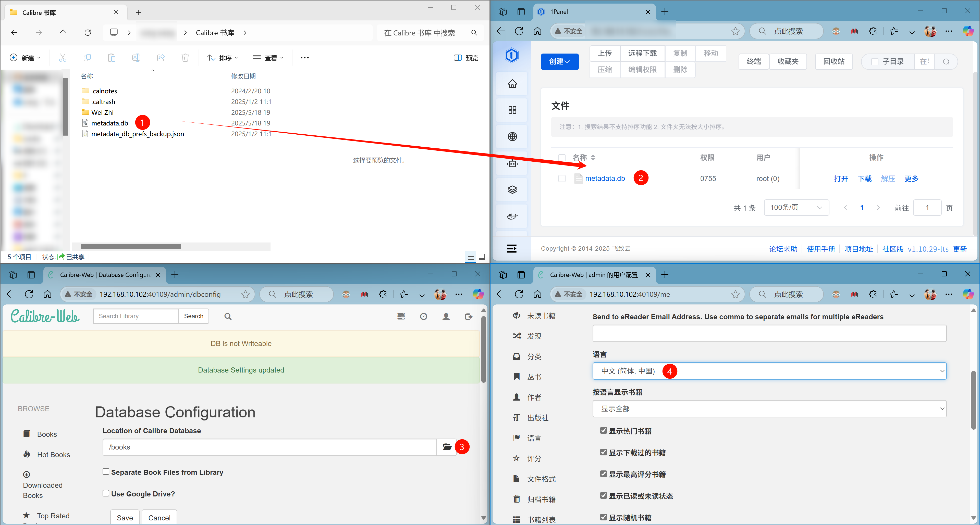Click the Save button under Database Configuration
980x525 pixels.
tap(125, 517)
